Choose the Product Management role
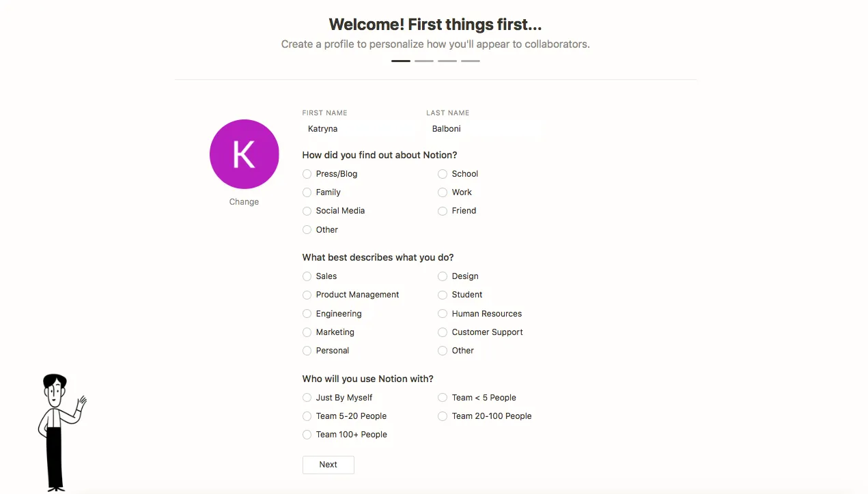 307,295
